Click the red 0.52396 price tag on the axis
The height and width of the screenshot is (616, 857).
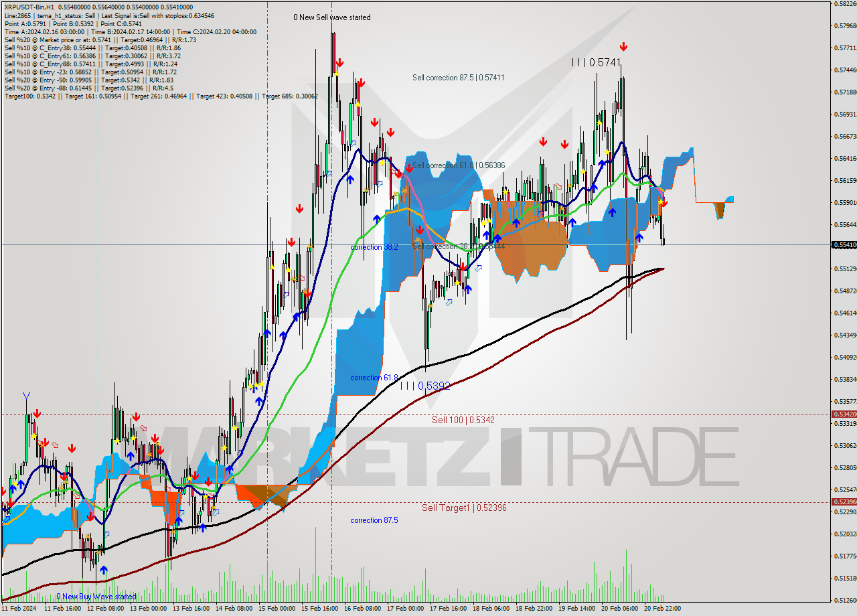[x=844, y=502]
